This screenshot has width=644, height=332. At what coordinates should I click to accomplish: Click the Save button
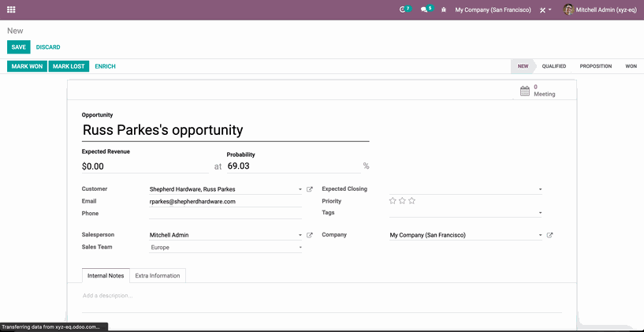(x=18, y=47)
